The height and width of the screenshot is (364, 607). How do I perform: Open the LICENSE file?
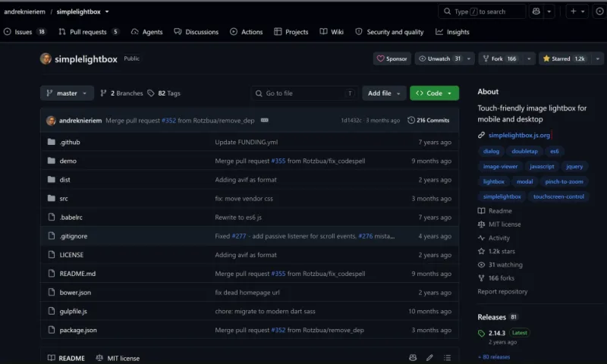71,255
